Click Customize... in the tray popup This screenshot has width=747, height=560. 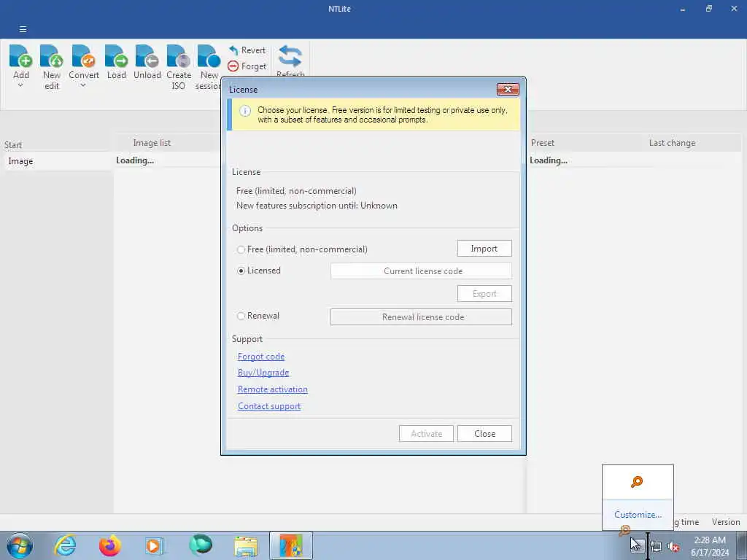[638, 514]
